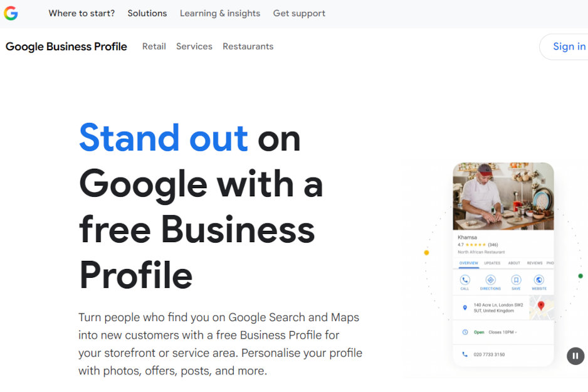Click the blue location pin beside the address
Viewport: 588px width, 392px height.
(465, 307)
